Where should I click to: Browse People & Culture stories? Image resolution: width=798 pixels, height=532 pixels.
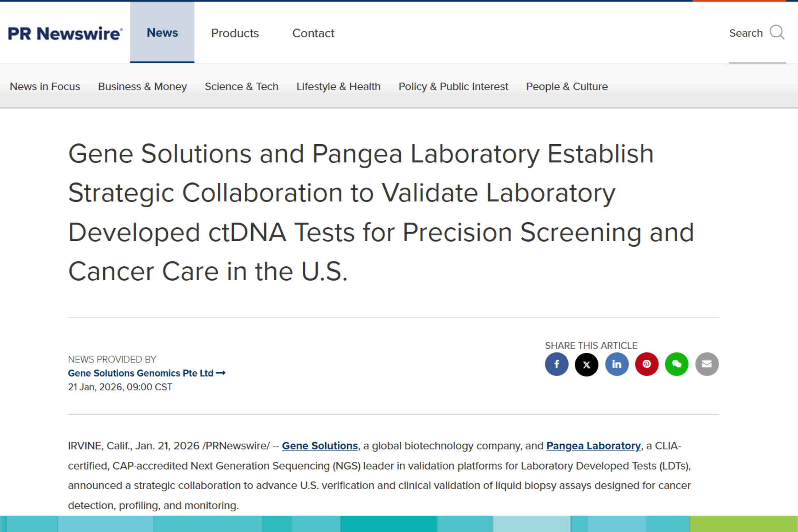567,87
